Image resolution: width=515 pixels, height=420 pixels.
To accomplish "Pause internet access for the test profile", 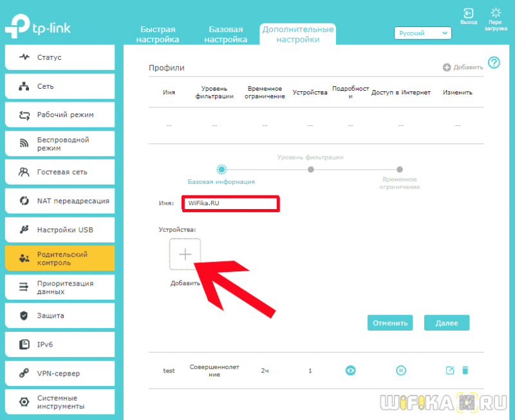I will click(x=400, y=370).
